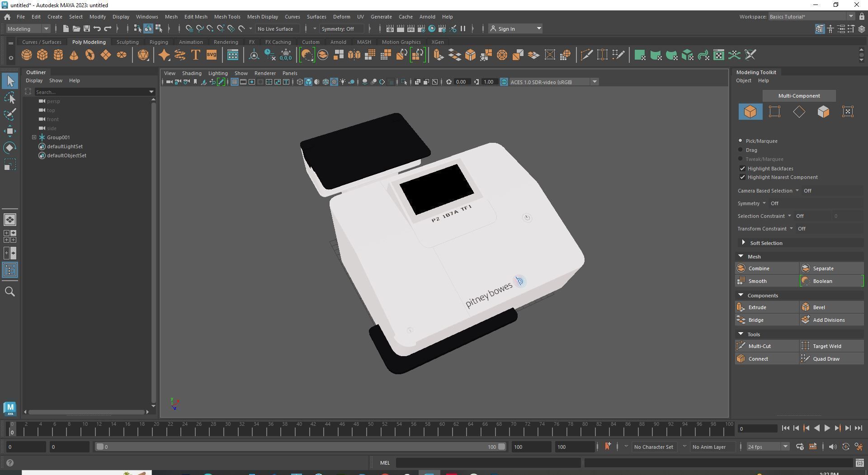Open Transform Constraint dropdown
This screenshot has width=868, height=475.
point(765,229)
